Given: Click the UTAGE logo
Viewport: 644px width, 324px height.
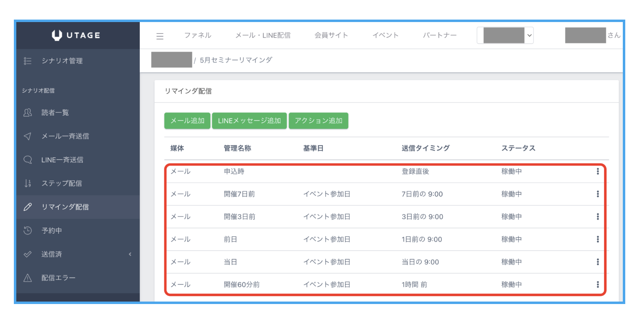Looking at the screenshot, I should [x=76, y=36].
